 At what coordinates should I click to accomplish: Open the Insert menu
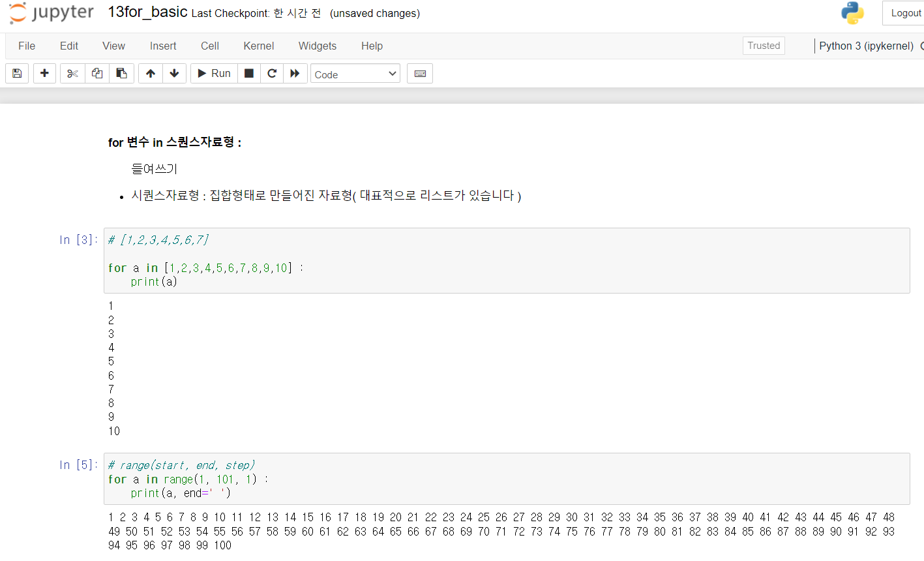point(162,46)
